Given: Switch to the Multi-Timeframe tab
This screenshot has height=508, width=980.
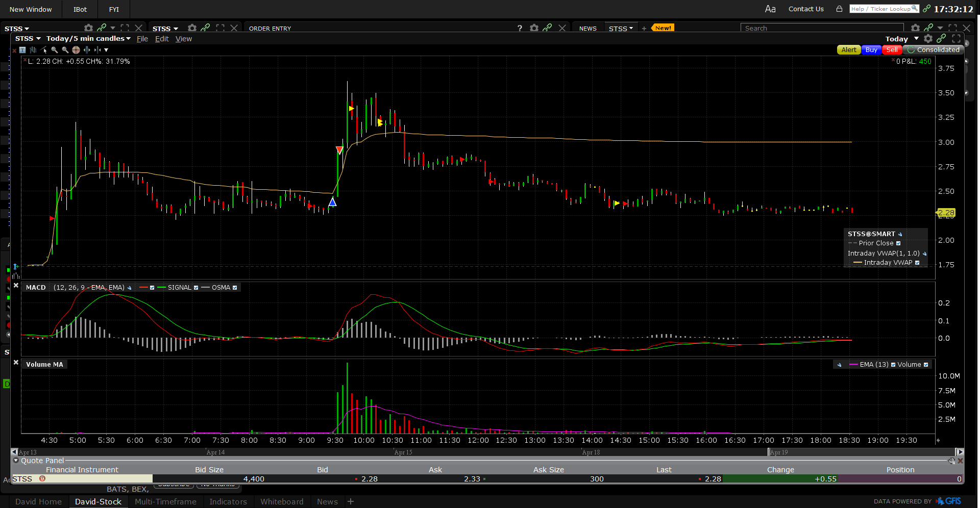Looking at the screenshot, I should (165, 502).
